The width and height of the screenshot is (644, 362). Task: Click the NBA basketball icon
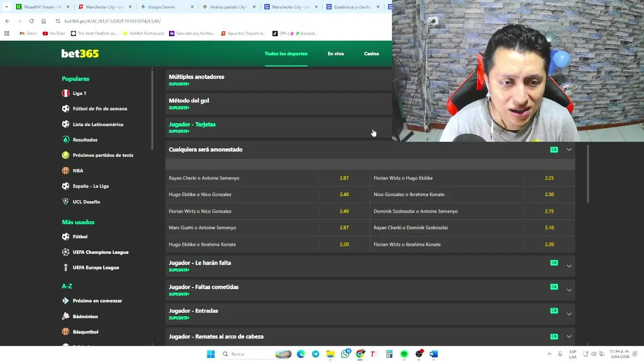coord(65,170)
